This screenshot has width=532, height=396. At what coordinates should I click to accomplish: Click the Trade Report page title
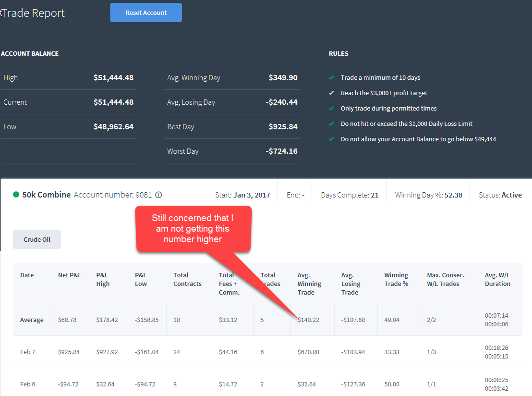click(33, 13)
